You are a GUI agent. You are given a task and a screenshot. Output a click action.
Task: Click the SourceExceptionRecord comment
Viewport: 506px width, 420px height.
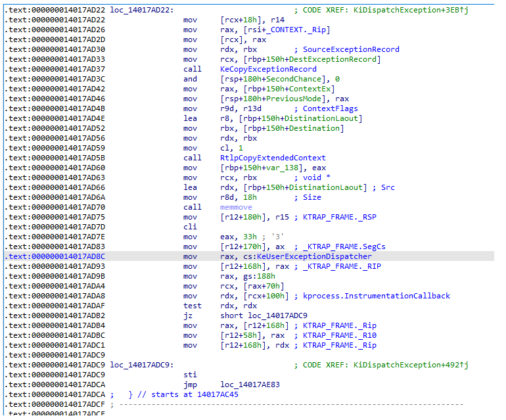[351, 49]
